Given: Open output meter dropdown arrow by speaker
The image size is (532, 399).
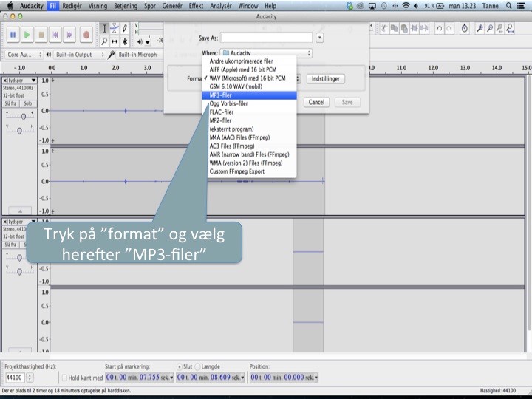Looking at the screenshot, I should [x=148, y=42].
